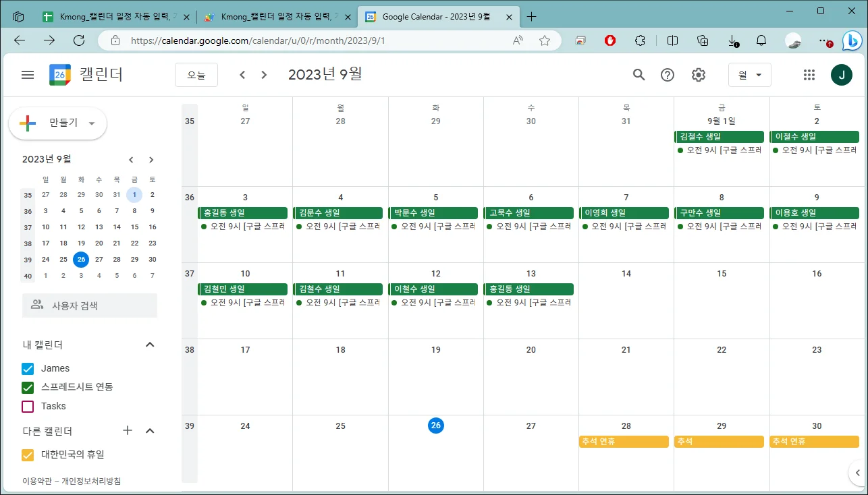The height and width of the screenshot is (495, 868).
Task: Show the side panel arrow
Action: [x=858, y=472]
